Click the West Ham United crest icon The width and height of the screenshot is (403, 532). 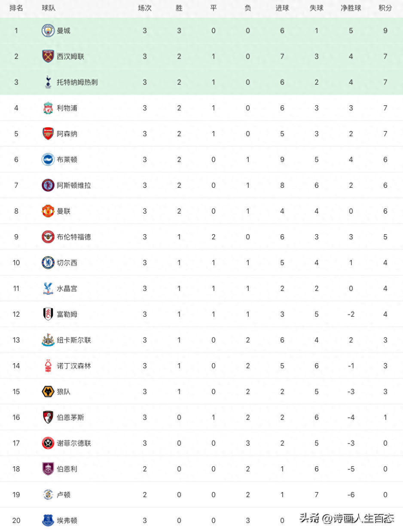tap(48, 56)
